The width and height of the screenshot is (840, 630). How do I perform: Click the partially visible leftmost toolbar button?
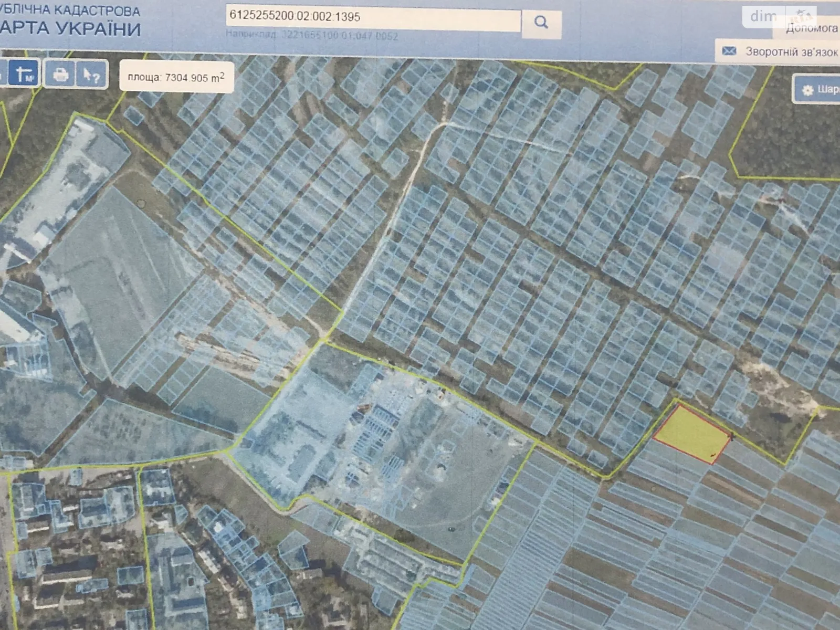click(3, 74)
